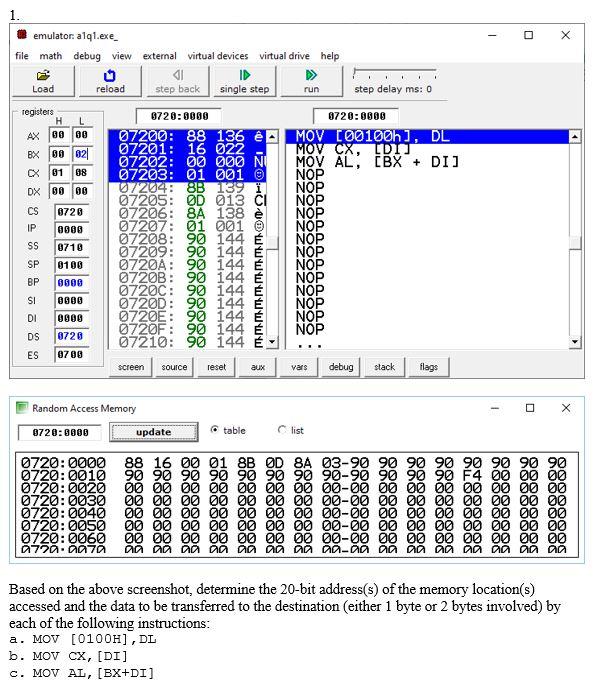This screenshot has height=682, width=601.
Task: Open the help menu
Action: pos(330,56)
